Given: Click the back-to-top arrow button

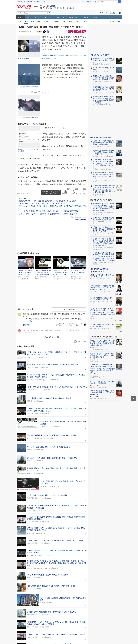Looking at the screenshot, I should [x=133, y=398].
